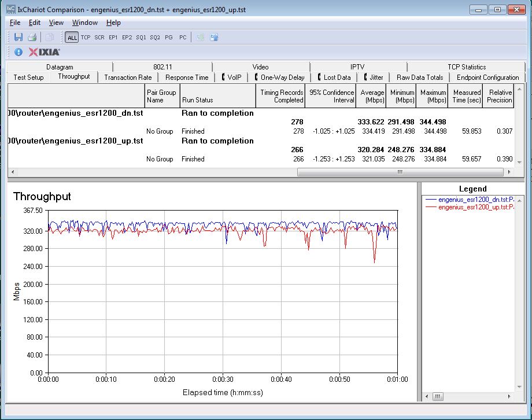Select the engenius_esr1200_up.tst row

(x=261, y=141)
